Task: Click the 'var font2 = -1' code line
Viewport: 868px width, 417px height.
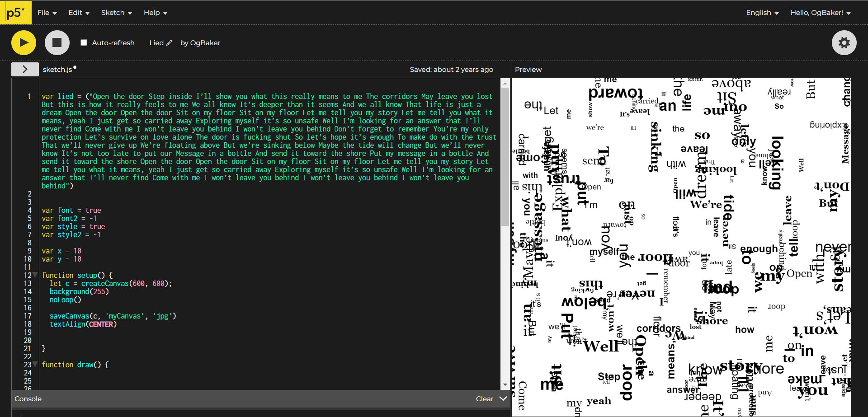Action: pos(69,218)
